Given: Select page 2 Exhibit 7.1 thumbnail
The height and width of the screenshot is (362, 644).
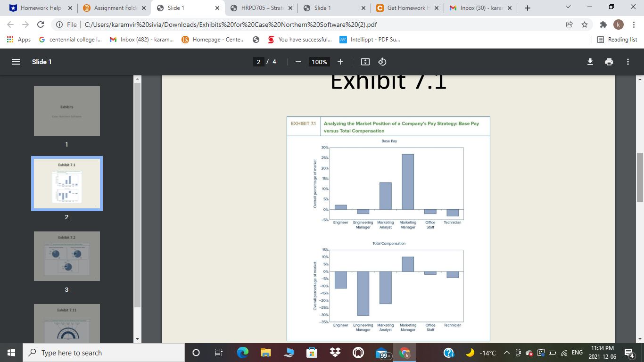Looking at the screenshot, I should pyautogui.click(x=67, y=183).
